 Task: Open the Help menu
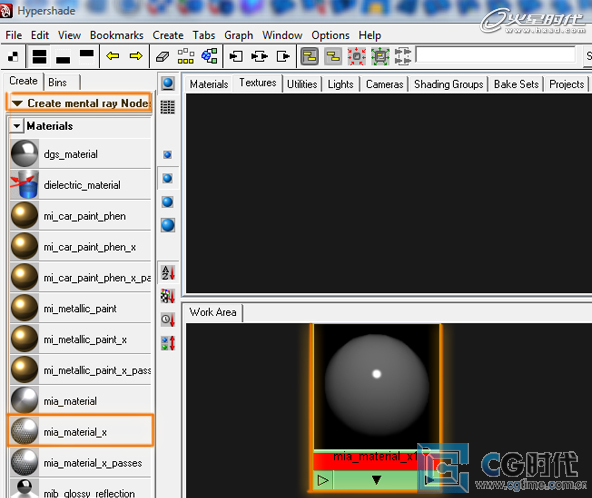(x=370, y=35)
